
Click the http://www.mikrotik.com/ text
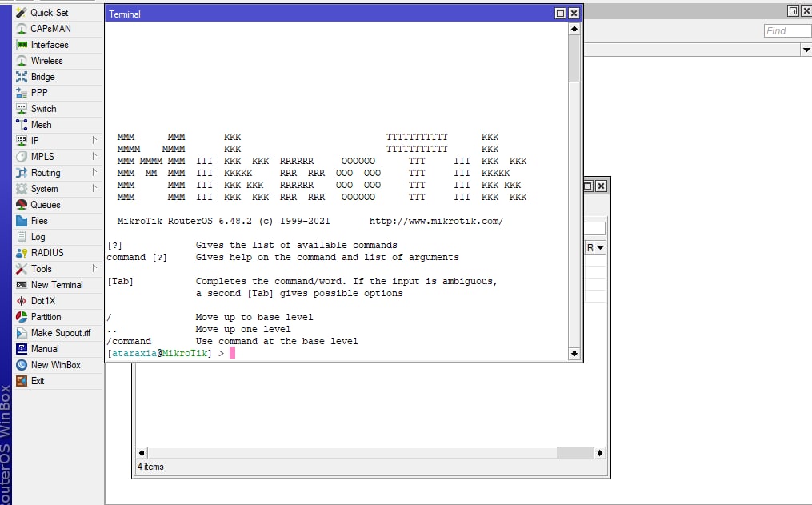click(436, 221)
